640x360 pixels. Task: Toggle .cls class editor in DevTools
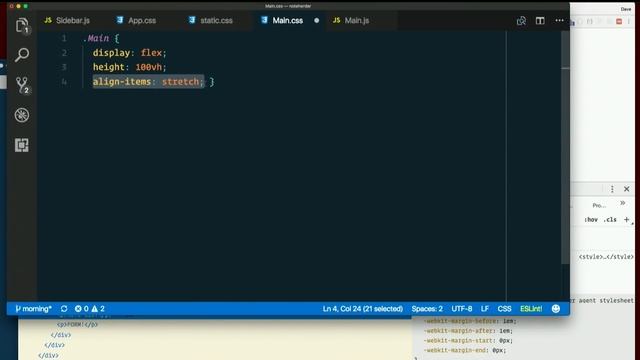pos(610,220)
